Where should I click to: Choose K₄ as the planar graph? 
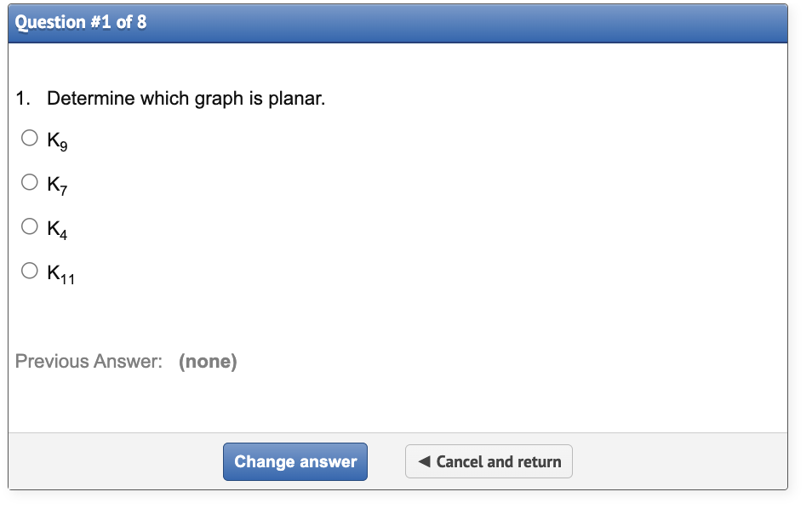(30, 226)
